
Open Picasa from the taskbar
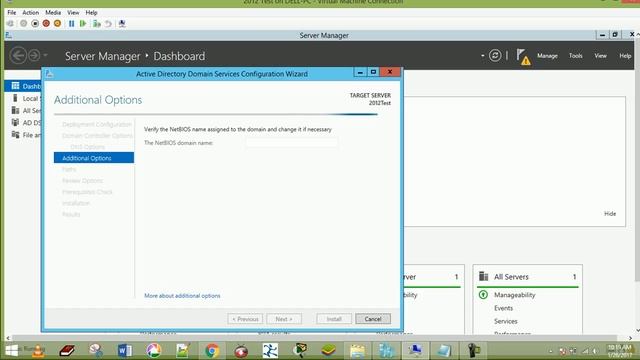click(153, 351)
